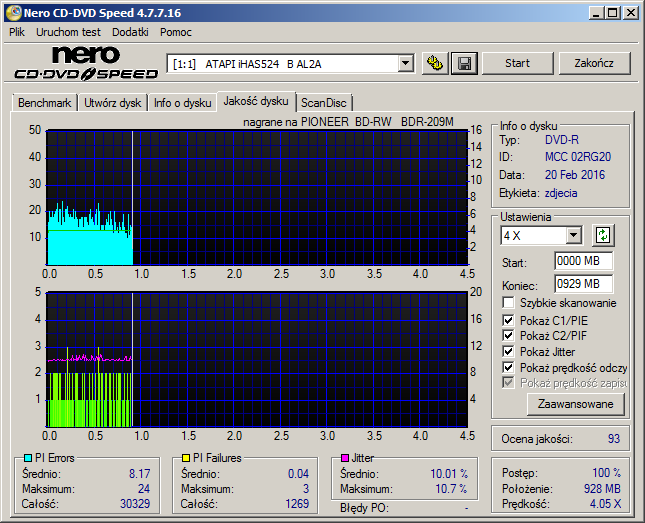Image resolution: width=645 pixels, height=523 pixels.
Task: Open the Pomoc menu
Action: click(x=176, y=32)
